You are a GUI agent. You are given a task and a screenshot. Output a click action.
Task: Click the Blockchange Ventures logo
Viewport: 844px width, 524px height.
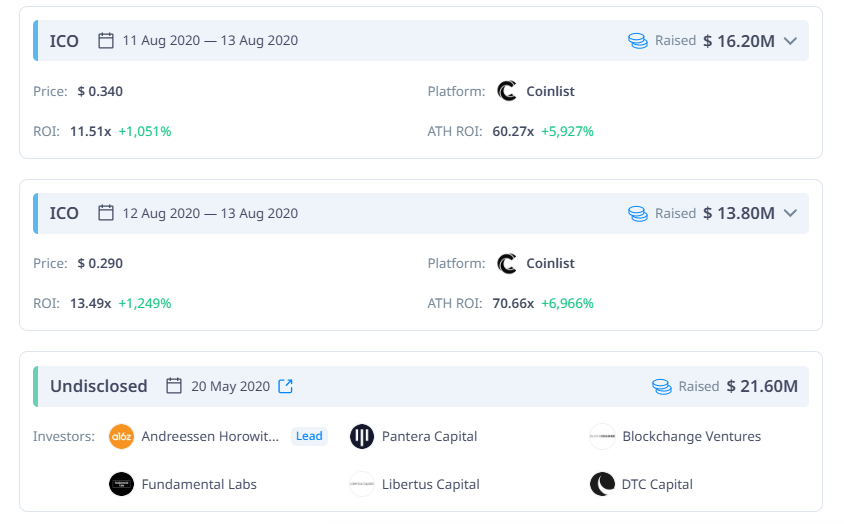[x=602, y=436]
